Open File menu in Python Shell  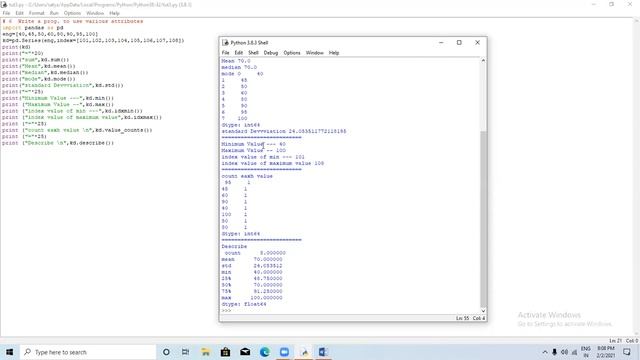coord(225,53)
